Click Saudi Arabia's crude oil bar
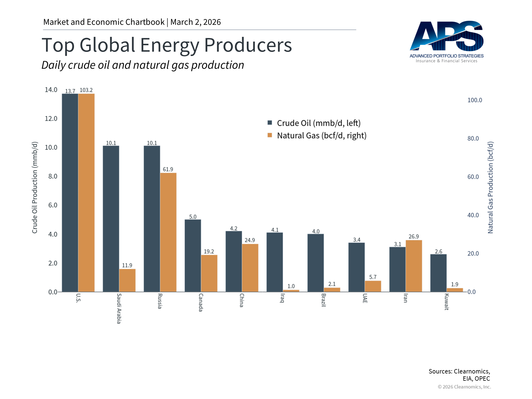 point(111,219)
